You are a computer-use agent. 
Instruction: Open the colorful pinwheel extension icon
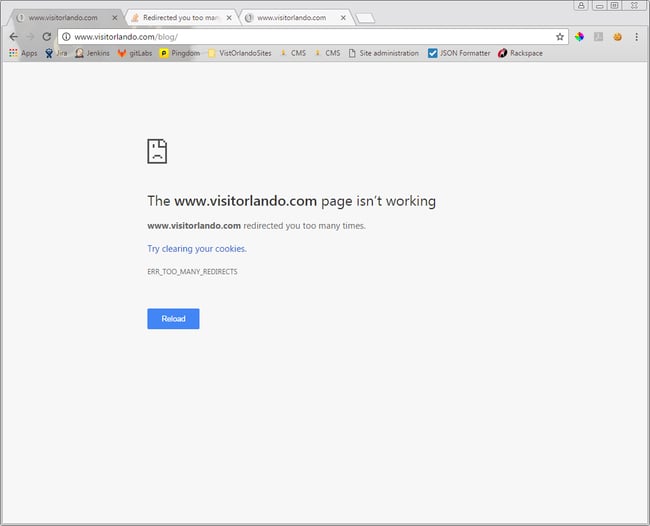[579, 37]
